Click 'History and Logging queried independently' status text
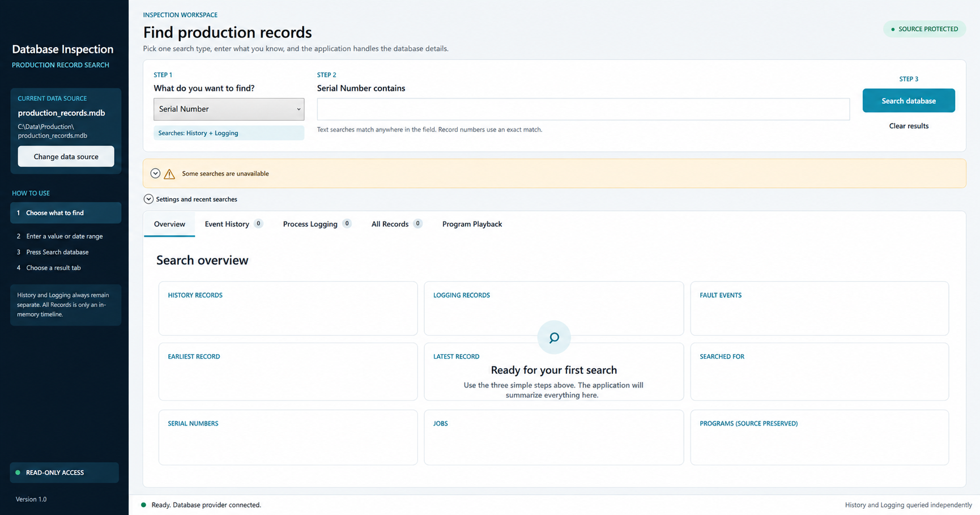980x515 pixels. (909, 505)
